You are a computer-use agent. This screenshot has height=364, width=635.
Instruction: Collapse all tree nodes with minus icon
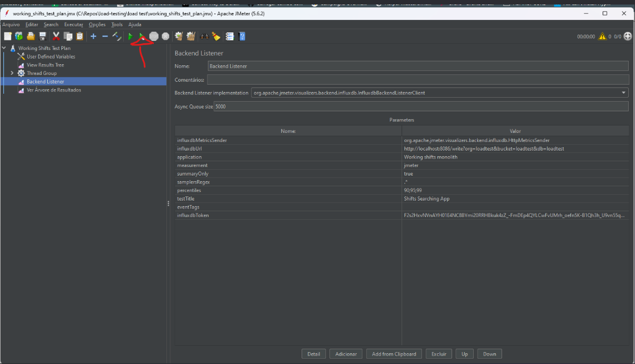pos(105,36)
